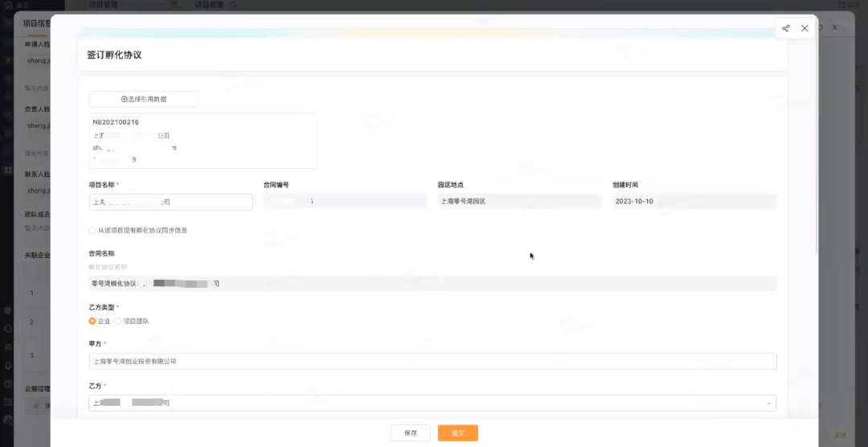Click the 合同编号 field

[345, 202]
